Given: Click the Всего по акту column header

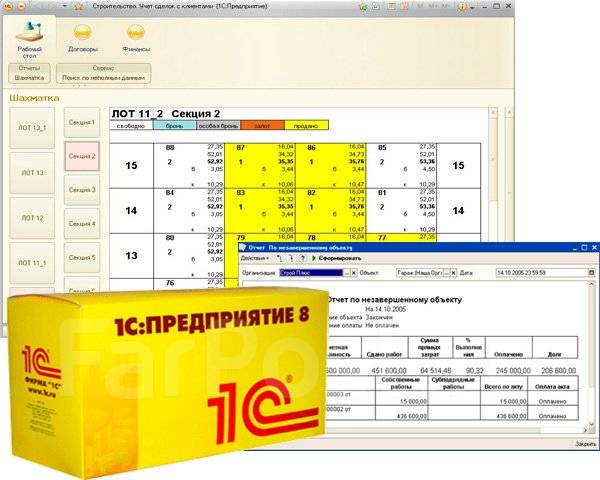Looking at the screenshot, I should coord(504,383).
